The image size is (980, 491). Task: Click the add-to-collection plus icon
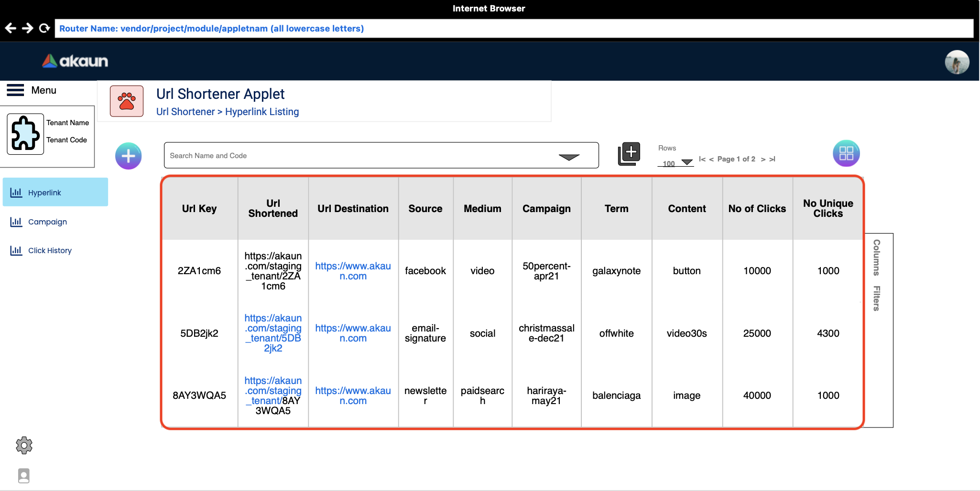point(629,154)
